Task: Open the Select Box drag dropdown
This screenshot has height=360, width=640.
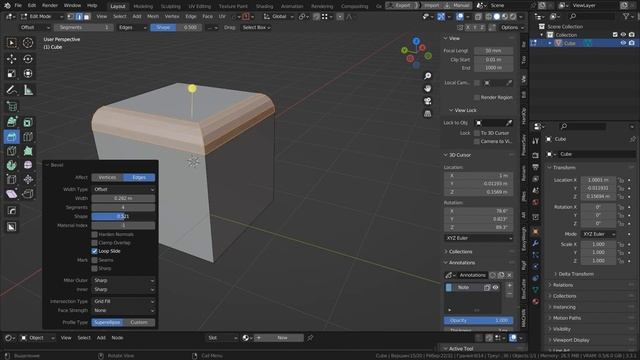Action: pyautogui.click(x=256, y=27)
